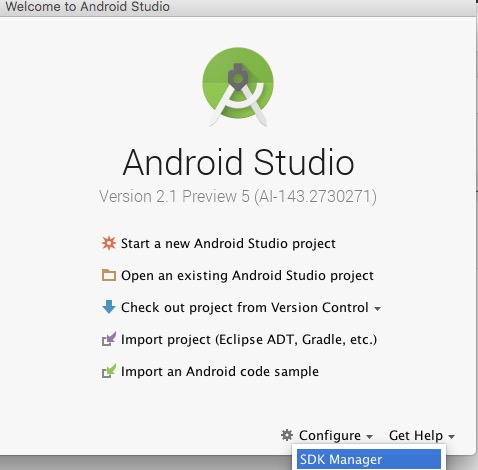Expand the Version Control dropdown arrow
Image resolution: width=478 pixels, height=470 pixels.
pyautogui.click(x=377, y=309)
